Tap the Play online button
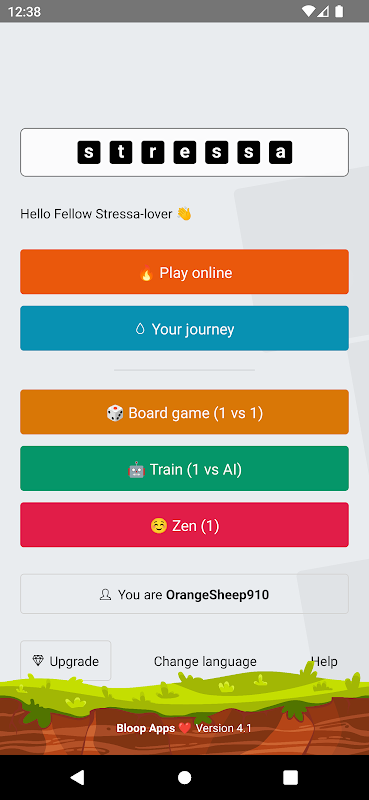This screenshot has width=369, height=800. tap(184, 272)
